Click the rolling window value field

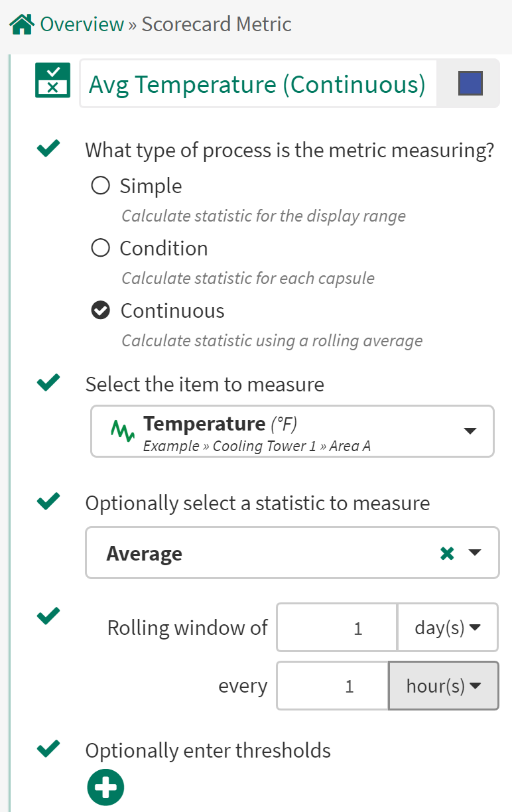coord(336,627)
